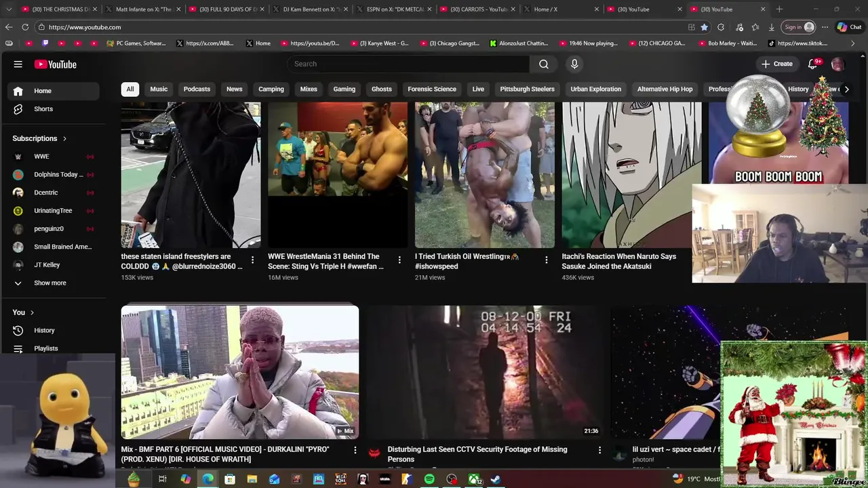Open Spotify from the taskbar
The image size is (868, 488).
click(x=429, y=479)
